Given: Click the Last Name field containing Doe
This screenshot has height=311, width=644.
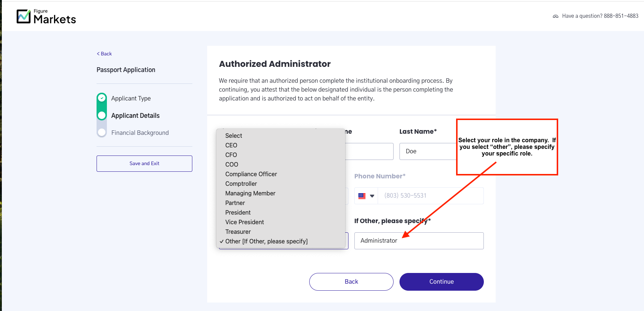Looking at the screenshot, I should pos(428,151).
